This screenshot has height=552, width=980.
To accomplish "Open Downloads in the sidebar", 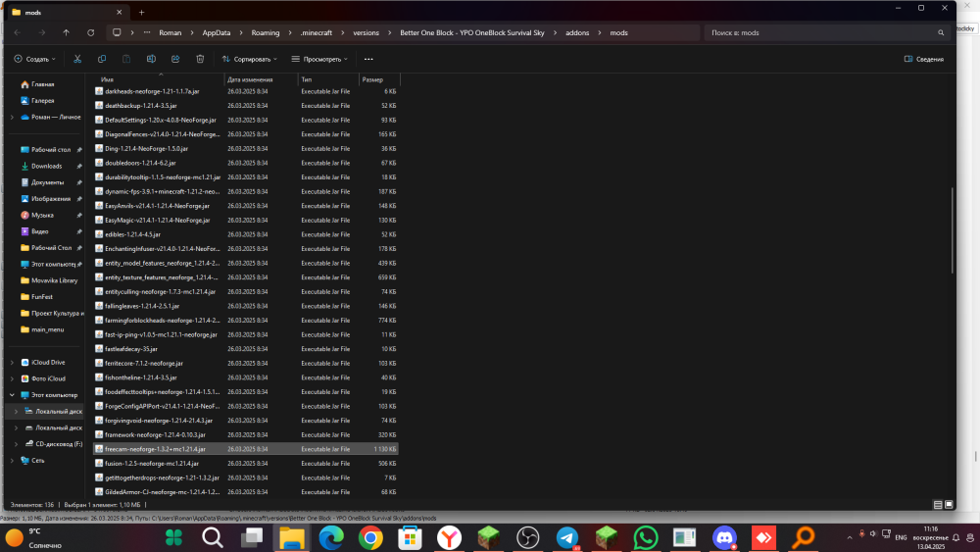I will coord(46,167).
